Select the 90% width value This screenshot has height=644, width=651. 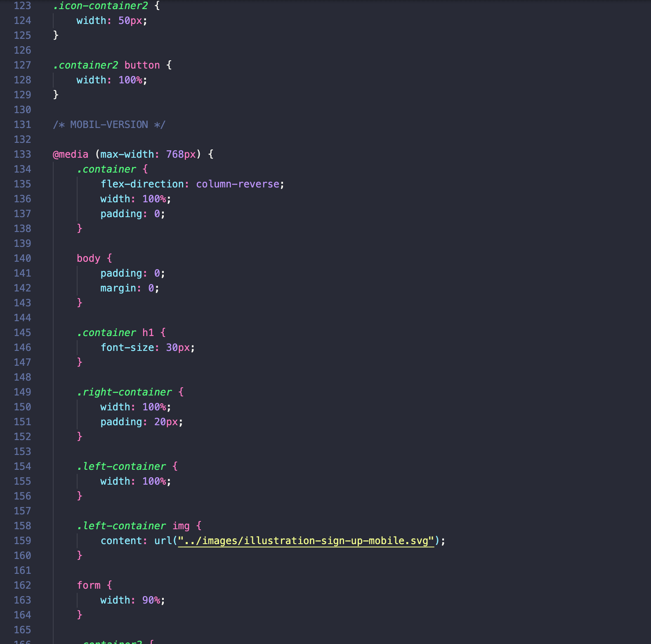click(x=151, y=600)
